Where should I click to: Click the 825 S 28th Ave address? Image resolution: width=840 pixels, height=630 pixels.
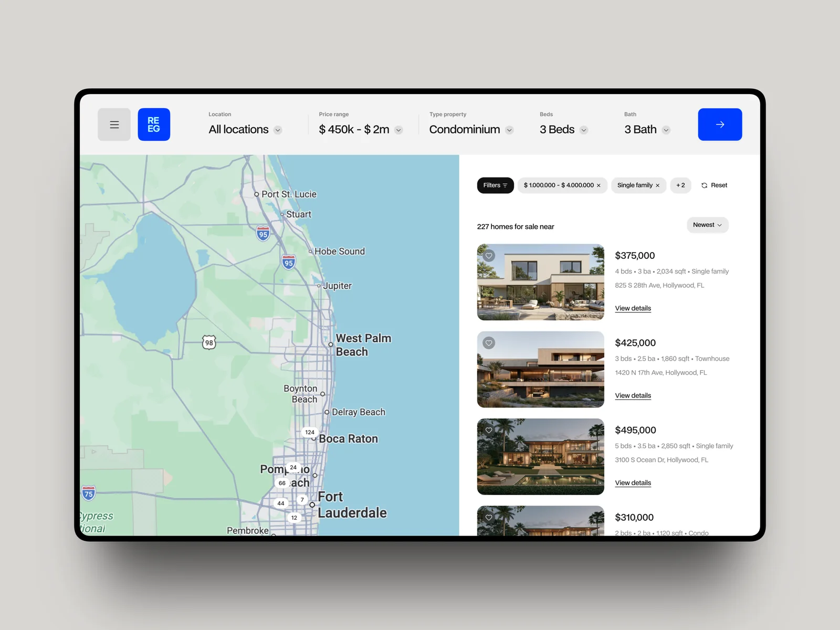coord(659,285)
